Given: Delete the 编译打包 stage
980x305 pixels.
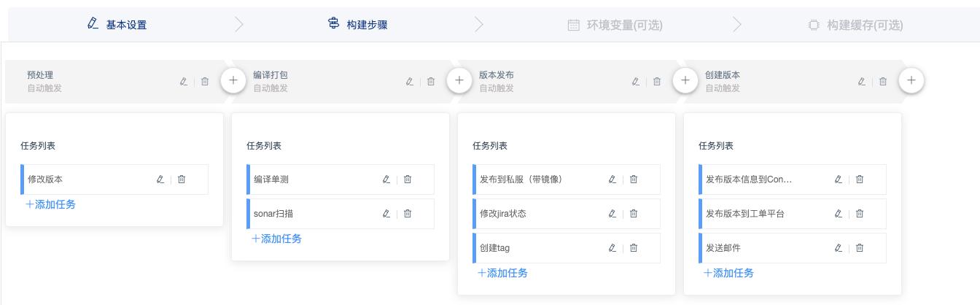Looking at the screenshot, I should pyautogui.click(x=431, y=82).
